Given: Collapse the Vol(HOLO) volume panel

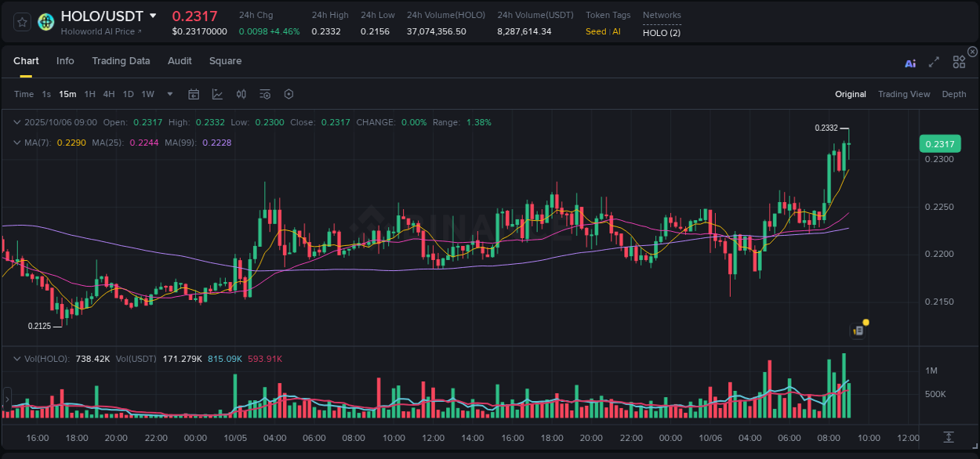Looking at the screenshot, I should (x=17, y=358).
